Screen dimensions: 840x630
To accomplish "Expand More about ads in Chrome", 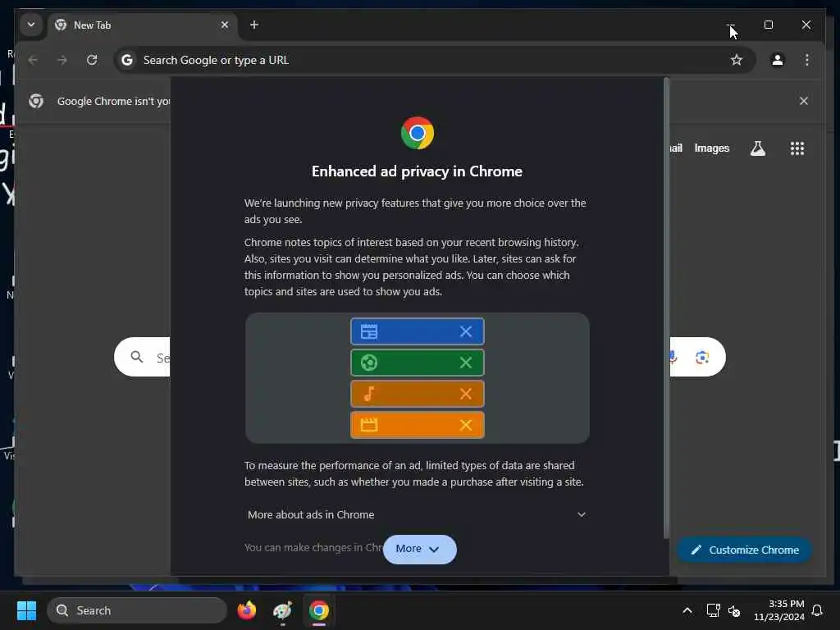I will pos(417,514).
